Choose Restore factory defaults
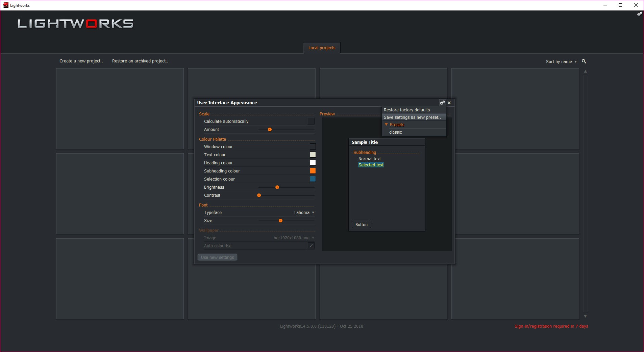644x352 pixels. 414,110
